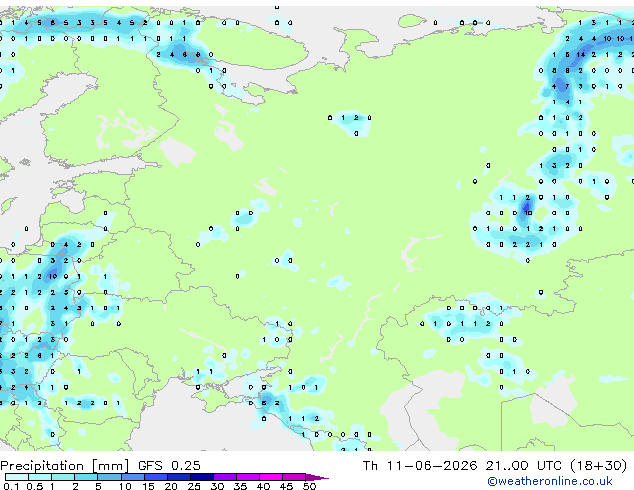Click the "(18+30)" forecast run text
The height and width of the screenshot is (490, 634).
tap(598, 466)
